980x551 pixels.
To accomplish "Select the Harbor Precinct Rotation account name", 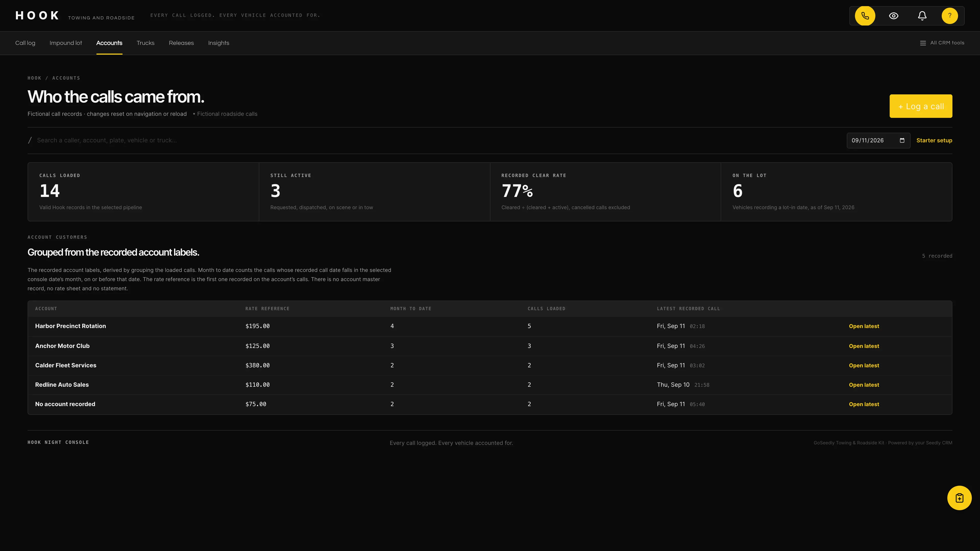I will click(70, 326).
